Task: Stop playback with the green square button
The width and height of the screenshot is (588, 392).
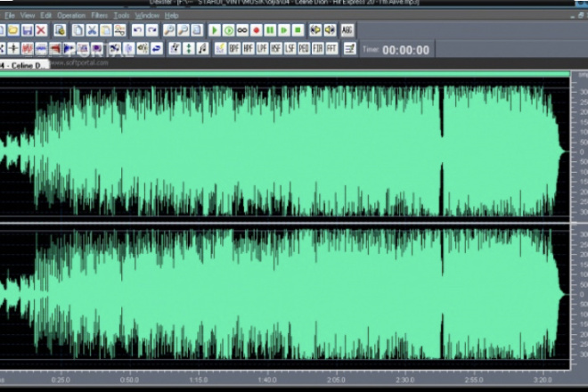Action: pyautogui.click(x=298, y=30)
